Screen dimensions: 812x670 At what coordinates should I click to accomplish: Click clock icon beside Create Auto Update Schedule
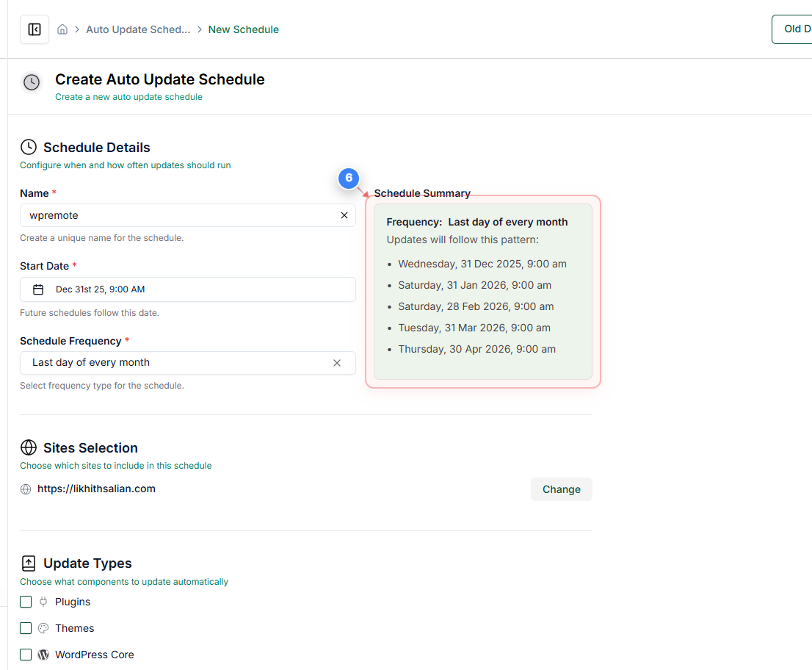pyautogui.click(x=32, y=82)
